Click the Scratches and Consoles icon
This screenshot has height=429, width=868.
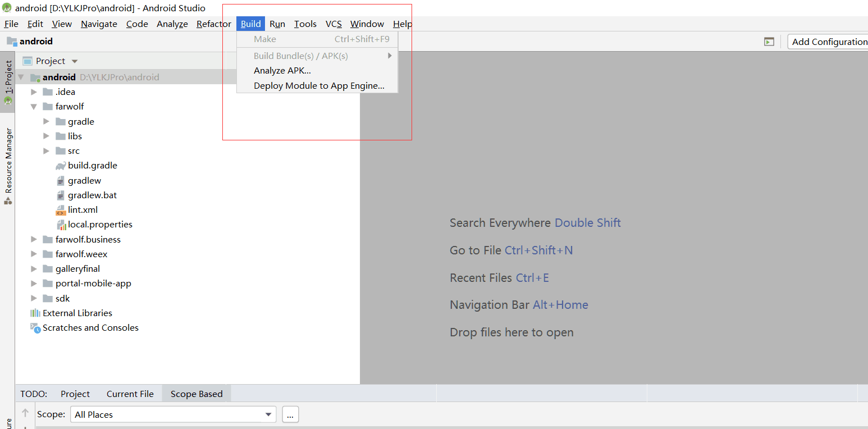pos(35,328)
